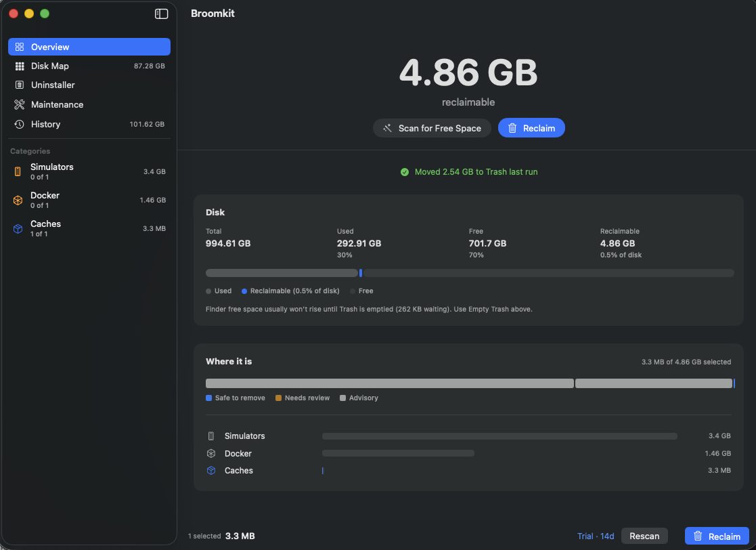Click the Maintenance tools icon
Screen dimensions: 756x550
[x=19, y=104]
